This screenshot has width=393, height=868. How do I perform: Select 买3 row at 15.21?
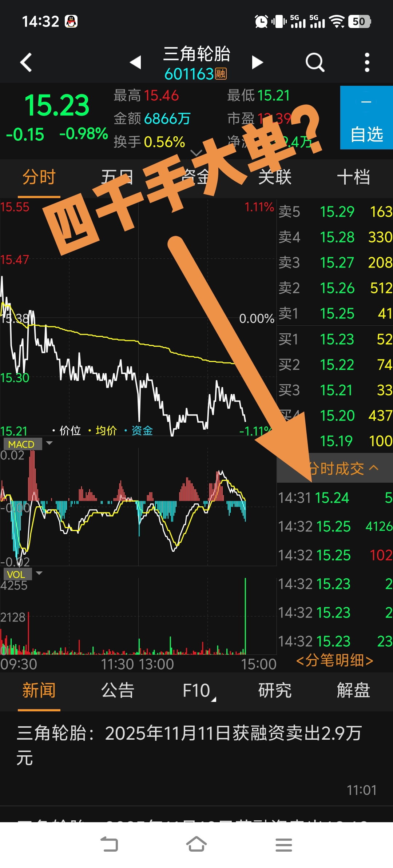pyautogui.click(x=335, y=390)
